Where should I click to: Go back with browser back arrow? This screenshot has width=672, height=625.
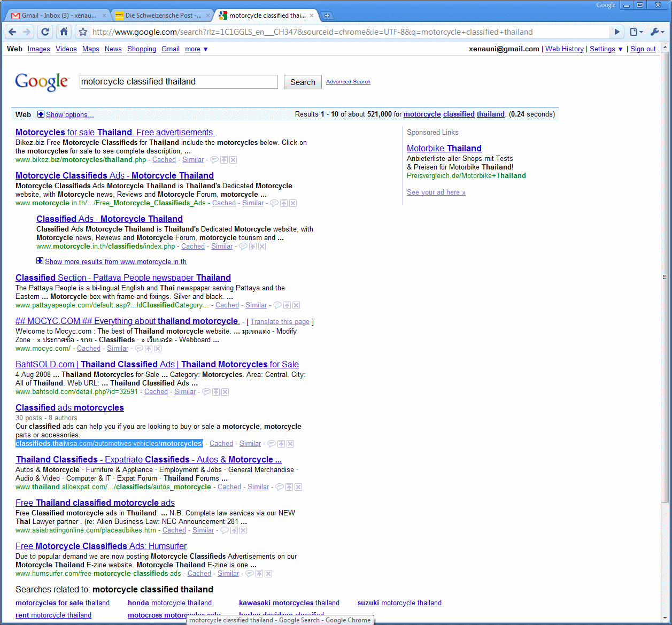(12, 32)
